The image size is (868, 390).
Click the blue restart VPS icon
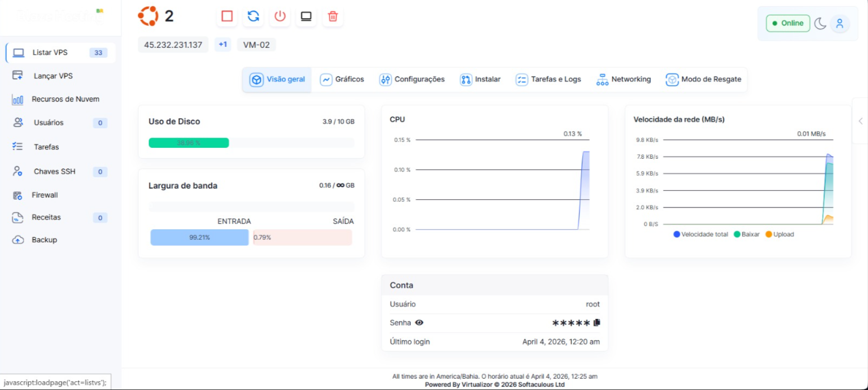point(253,16)
